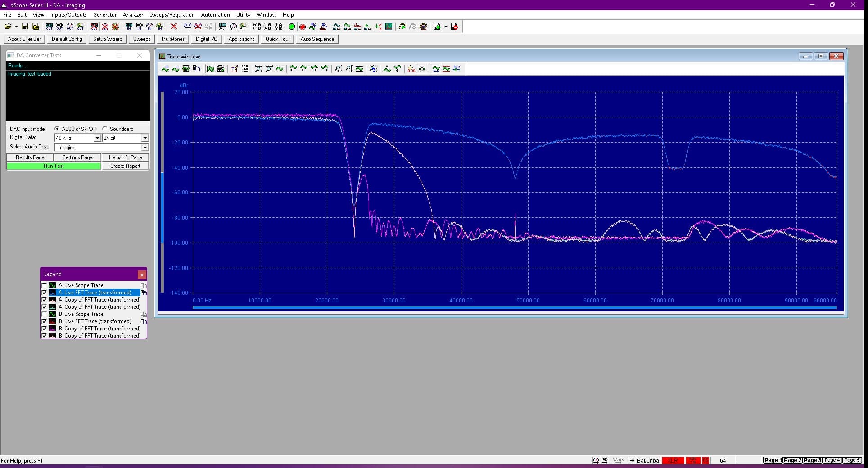This screenshot has height=468, width=868.
Task: Click the open file folder icon
Action: click(x=8, y=27)
